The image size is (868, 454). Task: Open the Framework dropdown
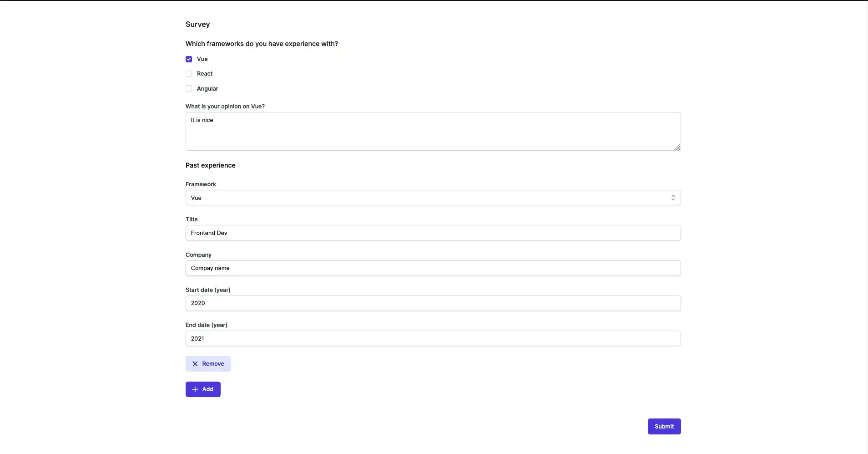(x=433, y=198)
